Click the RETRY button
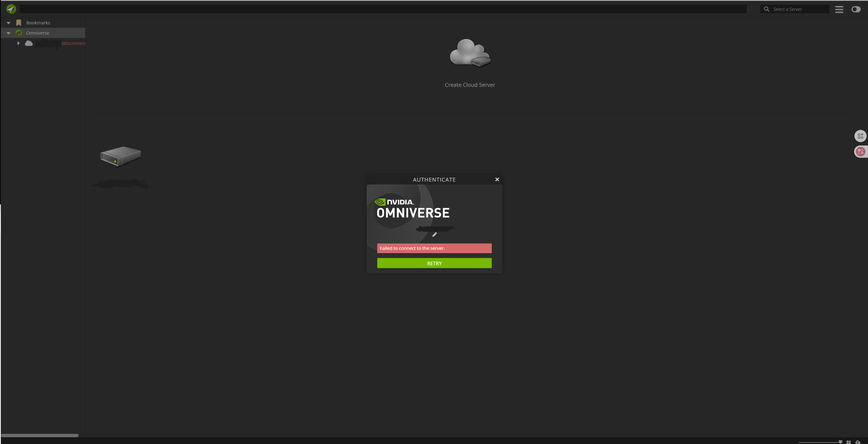The width and height of the screenshot is (868, 444). tap(434, 263)
